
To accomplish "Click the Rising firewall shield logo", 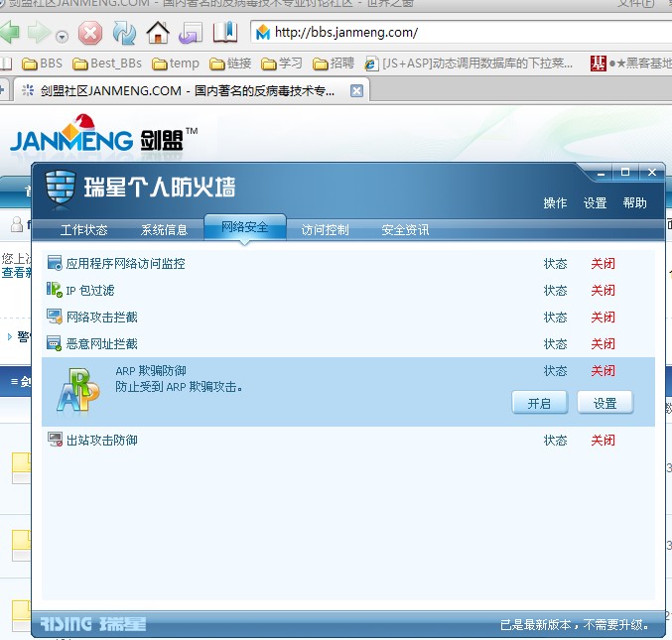I will pos(61,188).
